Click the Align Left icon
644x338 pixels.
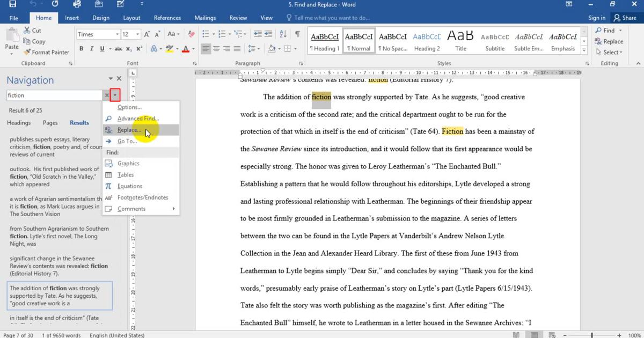click(x=206, y=49)
